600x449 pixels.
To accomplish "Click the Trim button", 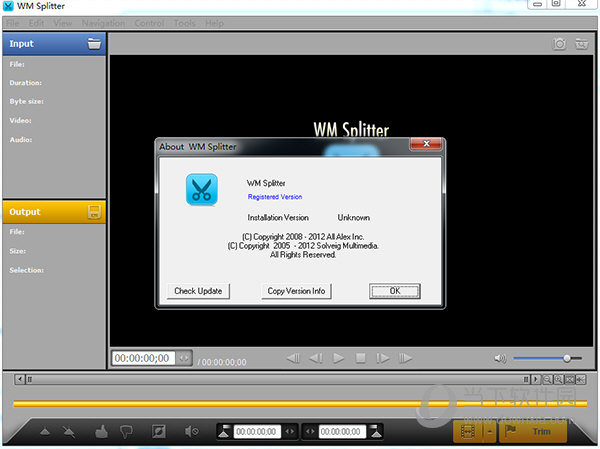I will click(x=533, y=432).
